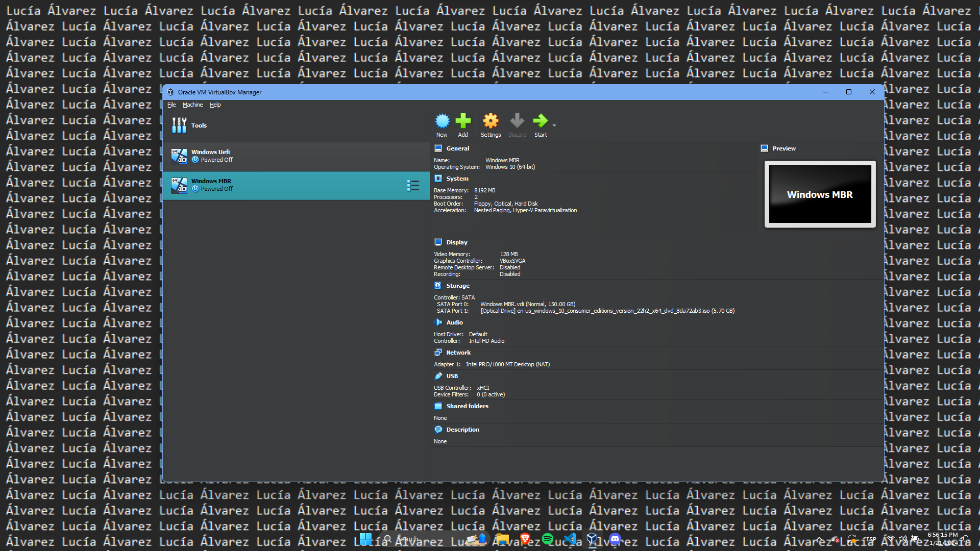Click the New machine toolbar icon
This screenshot has width=980, height=551.
(442, 121)
